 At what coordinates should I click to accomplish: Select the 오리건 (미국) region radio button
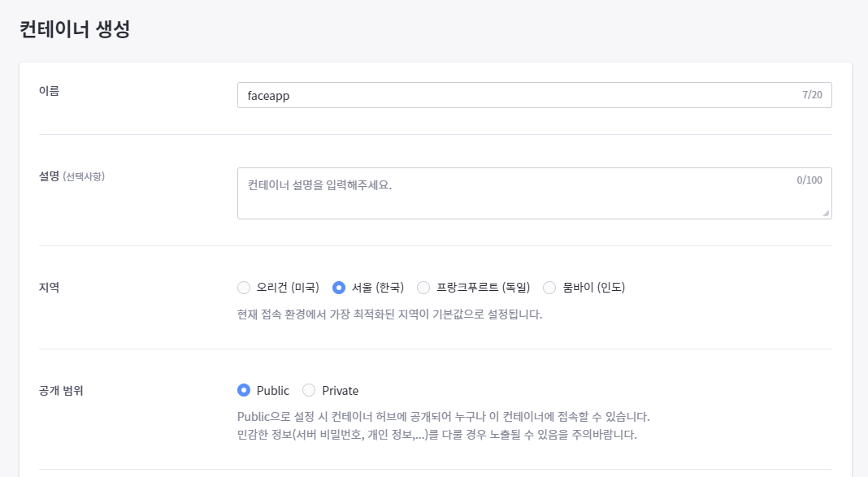[x=244, y=288]
